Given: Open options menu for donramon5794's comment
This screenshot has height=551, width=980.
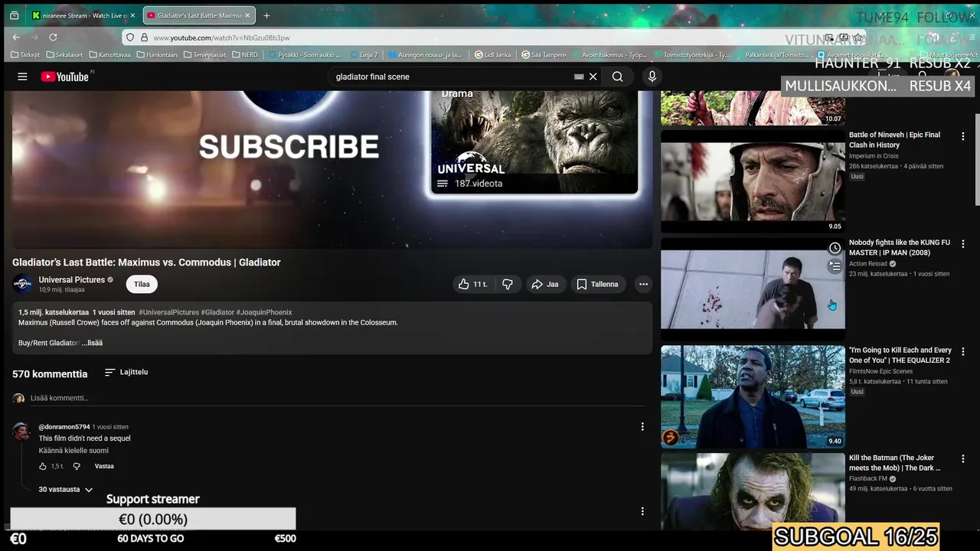Looking at the screenshot, I should pyautogui.click(x=642, y=427).
